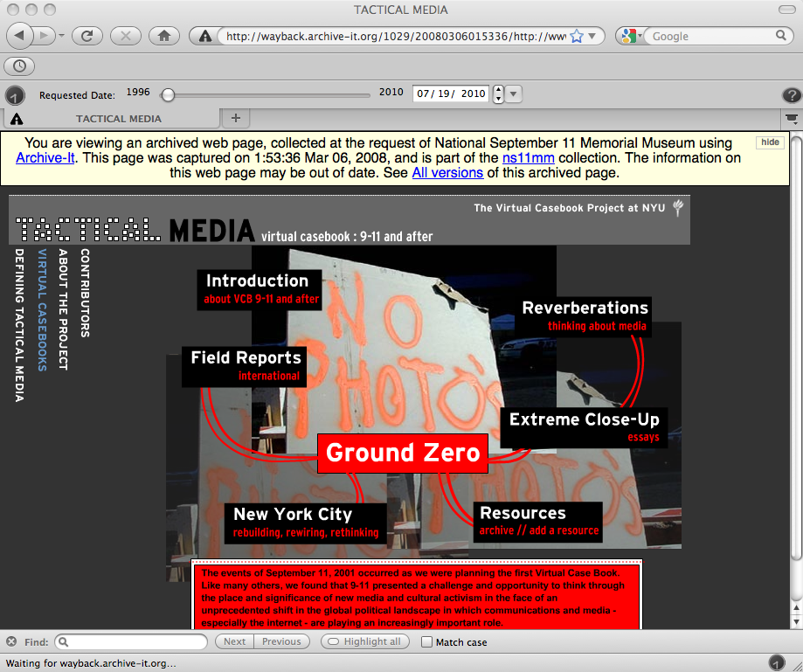Open the Google search engine selector
Screen dimensions: 803x672
point(630,37)
